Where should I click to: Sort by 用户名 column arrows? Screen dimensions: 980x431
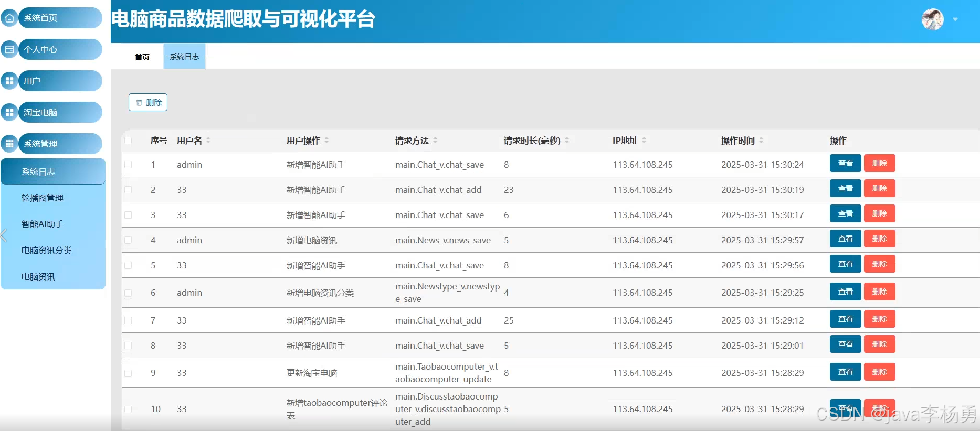coord(208,141)
